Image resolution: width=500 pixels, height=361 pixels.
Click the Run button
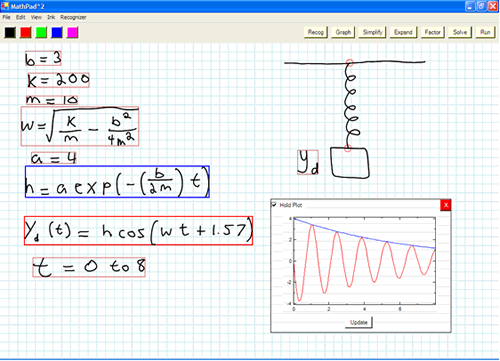pos(485,32)
